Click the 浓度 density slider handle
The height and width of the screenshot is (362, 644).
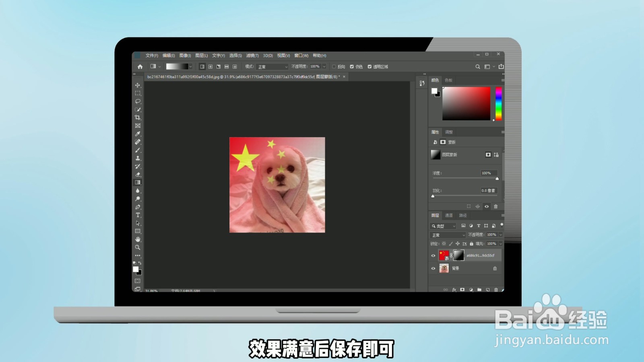(x=497, y=179)
